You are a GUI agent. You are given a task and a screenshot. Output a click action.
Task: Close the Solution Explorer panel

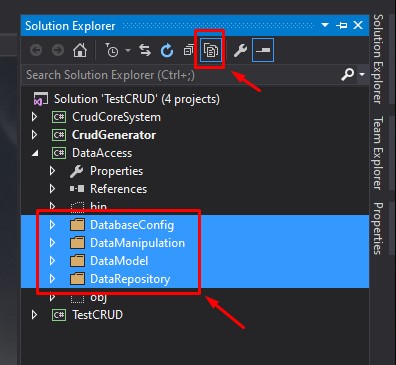(x=358, y=25)
